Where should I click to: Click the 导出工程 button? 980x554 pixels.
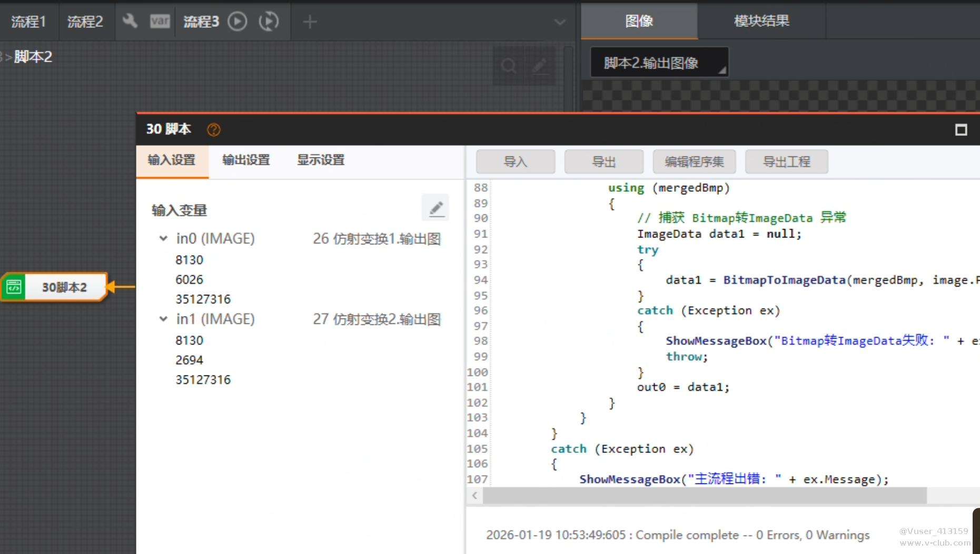coord(786,162)
